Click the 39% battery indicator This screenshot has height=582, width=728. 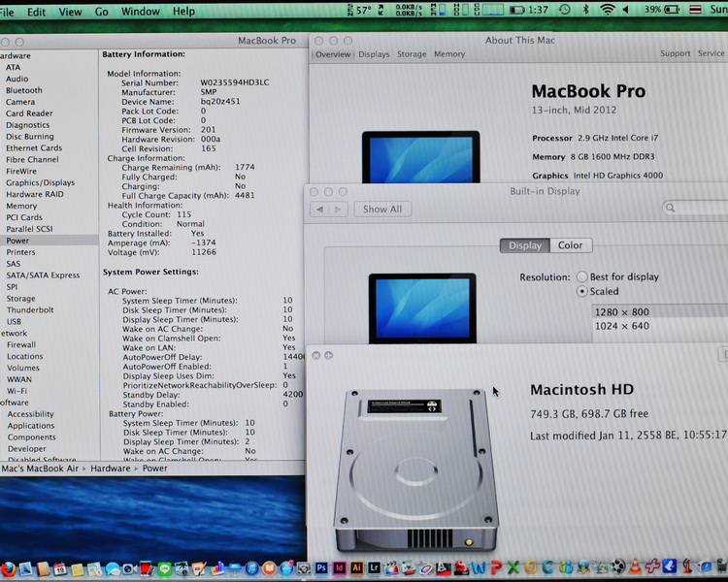point(661,9)
